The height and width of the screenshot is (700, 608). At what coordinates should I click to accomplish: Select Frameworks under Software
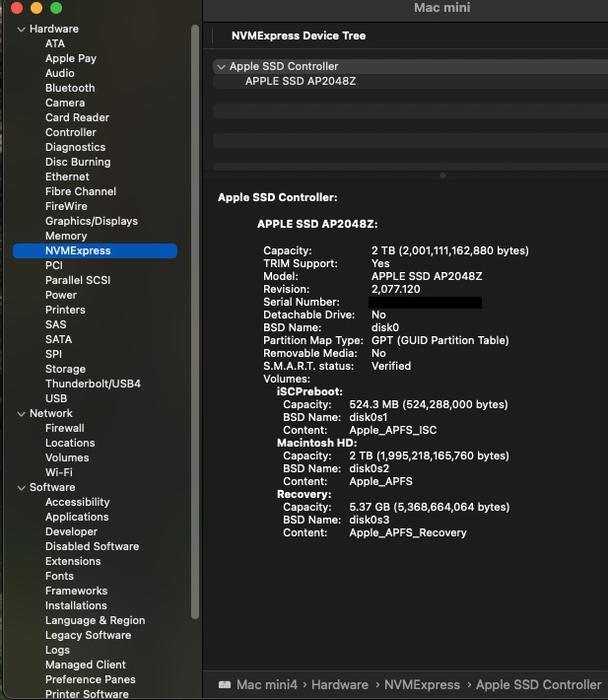76,591
